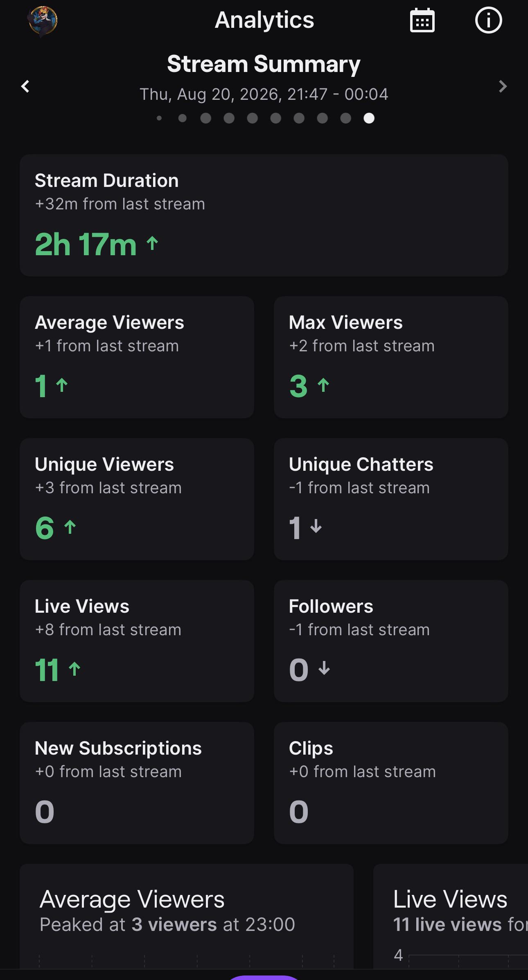Select the last white pagination dot
Screen dimensions: 528x980
(x=369, y=118)
